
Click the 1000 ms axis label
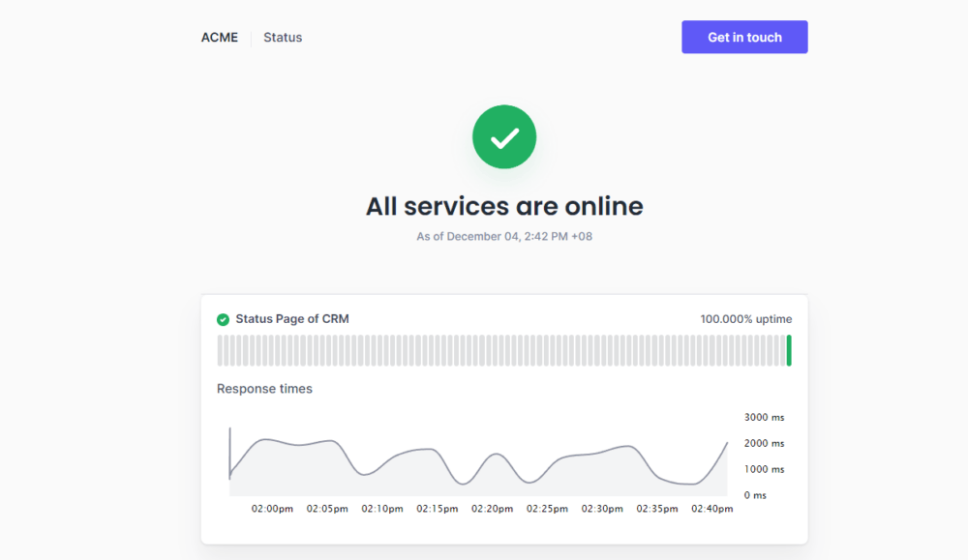[764, 469]
